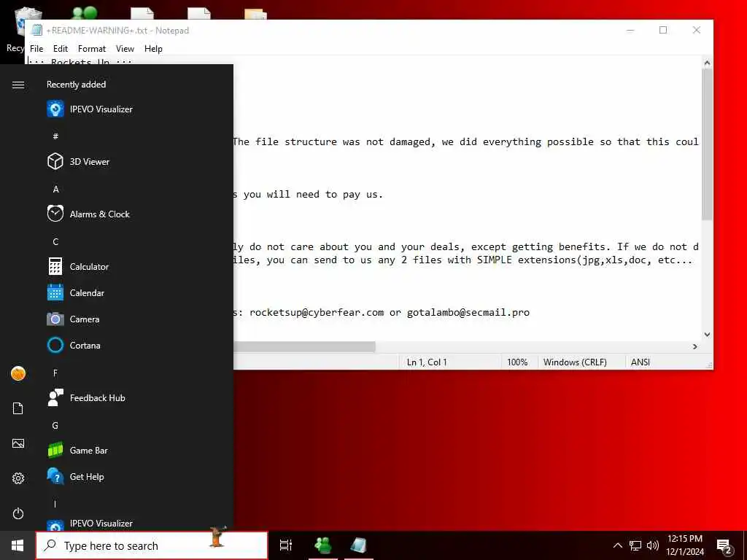Click the letter A group header

55,189
